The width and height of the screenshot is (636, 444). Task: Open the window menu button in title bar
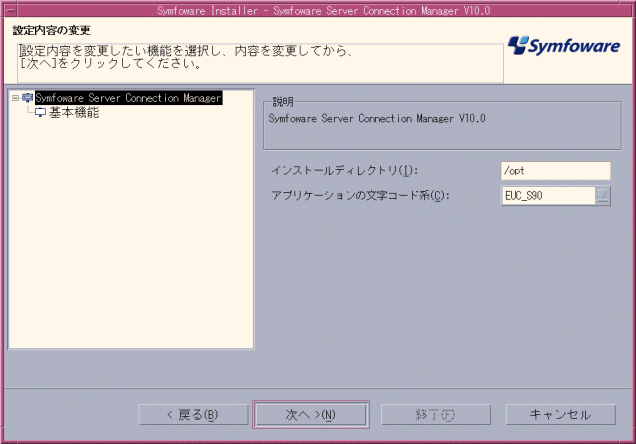pyautogui.click(x=11, y=10)
